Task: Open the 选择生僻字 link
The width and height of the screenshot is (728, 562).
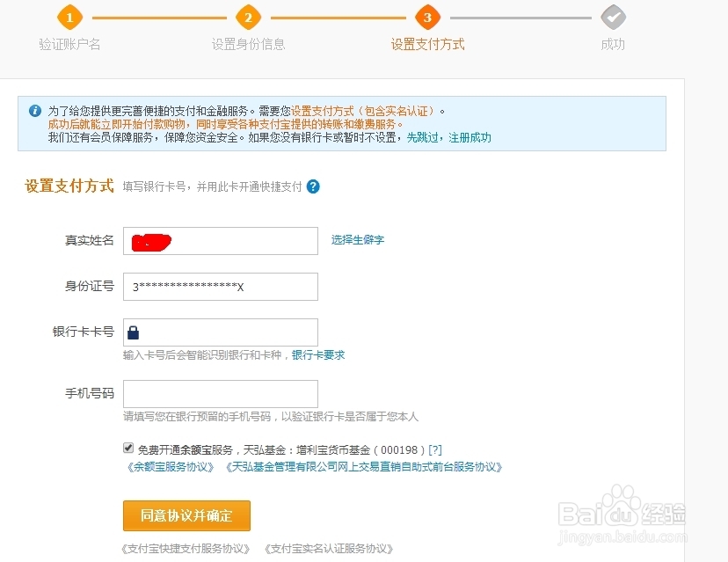Action: coord(358,239)
